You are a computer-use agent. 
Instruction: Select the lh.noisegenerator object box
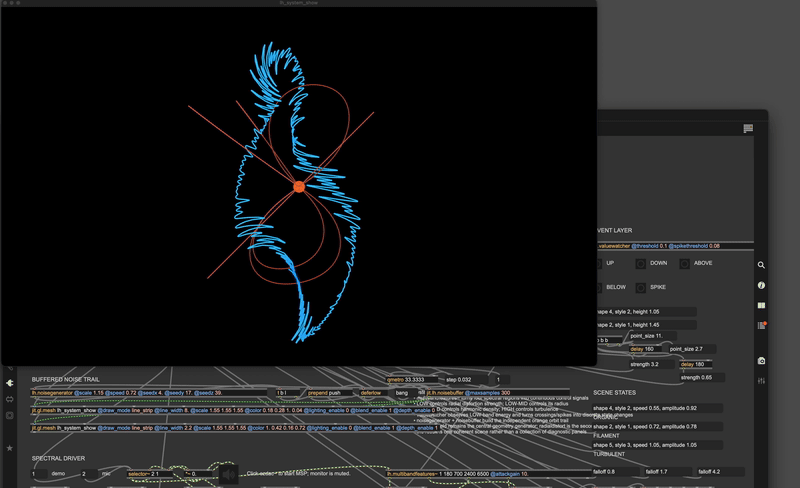[x=149, y=393]
